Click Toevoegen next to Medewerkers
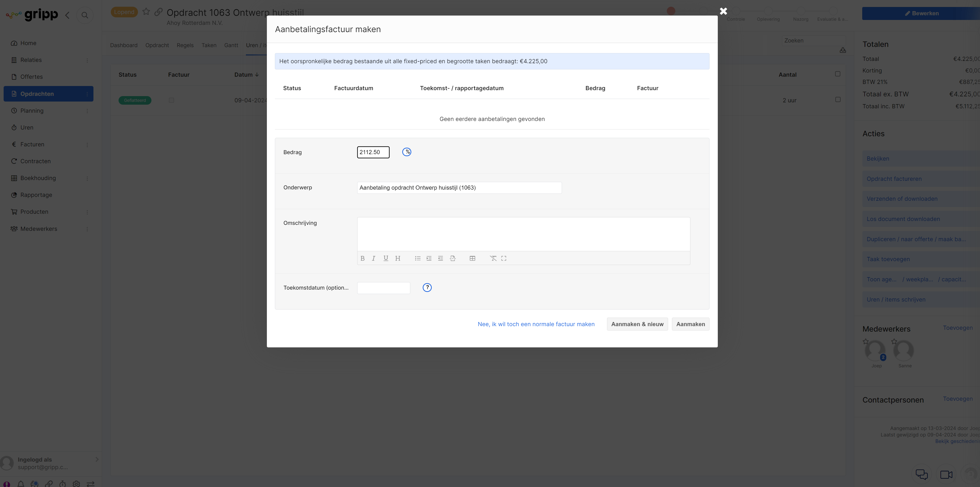This screenshot has height=487, width=980. 957,328
